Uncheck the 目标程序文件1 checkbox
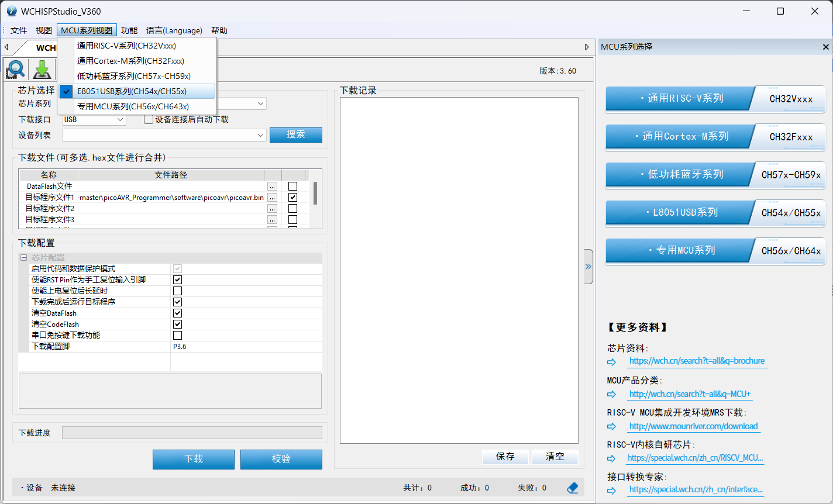 coord(292,198)
